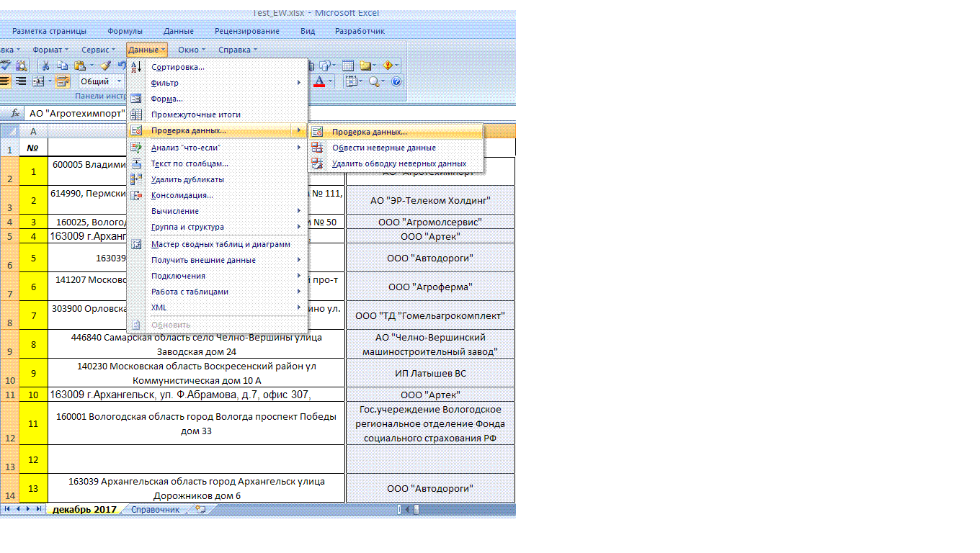Image resolution: width=980 pixels, height=553 pixels.
Task: Click the sort A-Z icon beside Сортировка
Action: click(x=136, y=67)
